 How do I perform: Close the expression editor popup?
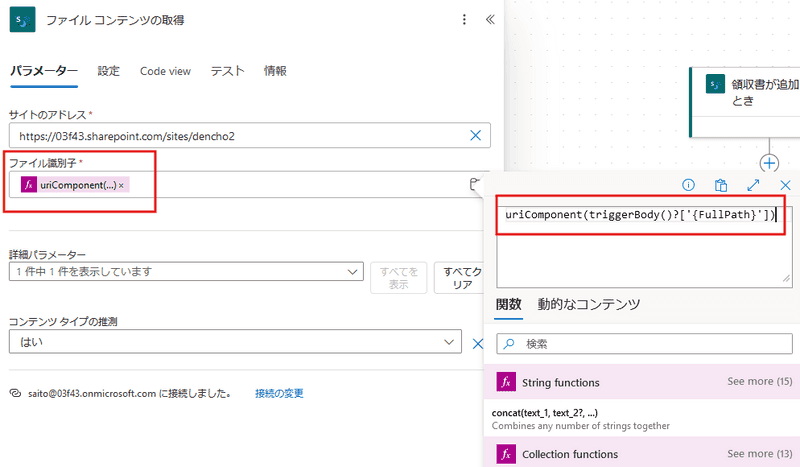pos(785,185)
